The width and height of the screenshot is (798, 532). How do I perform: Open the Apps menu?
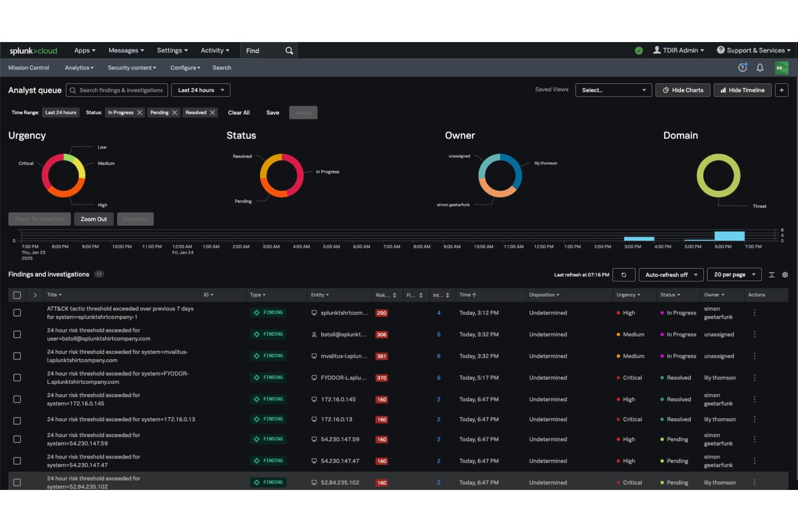(85, 51)
